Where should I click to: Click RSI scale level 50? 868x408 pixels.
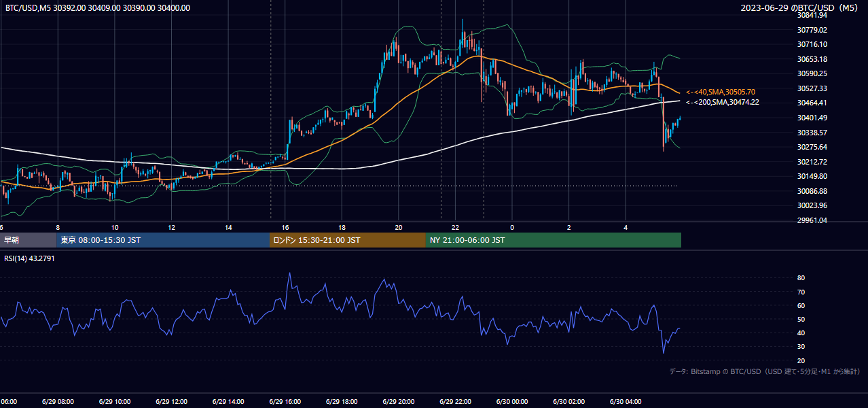click(801, 319)
